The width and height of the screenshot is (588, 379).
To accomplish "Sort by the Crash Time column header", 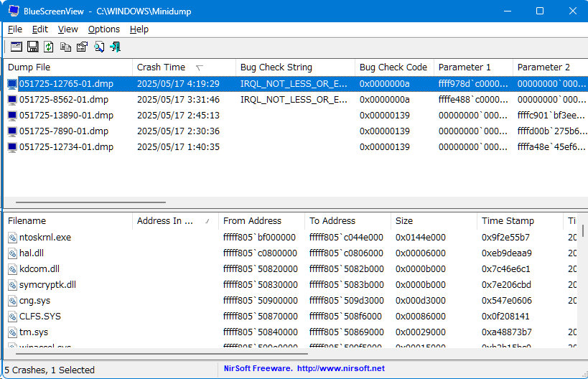I will pyautogui.click(x=184, y=67).
